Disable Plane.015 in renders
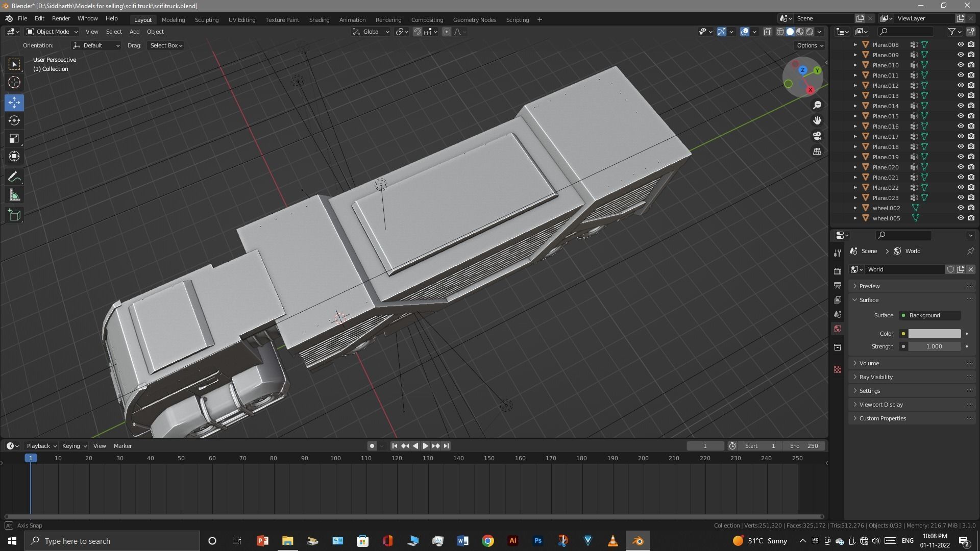The height and width of the screenshot is (551, 980). [971, 116]
